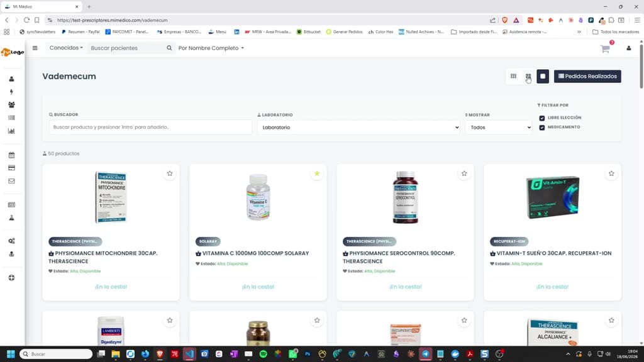
Task: Open the Vit-Amin-T product image
Action: (x=553, y=197)
